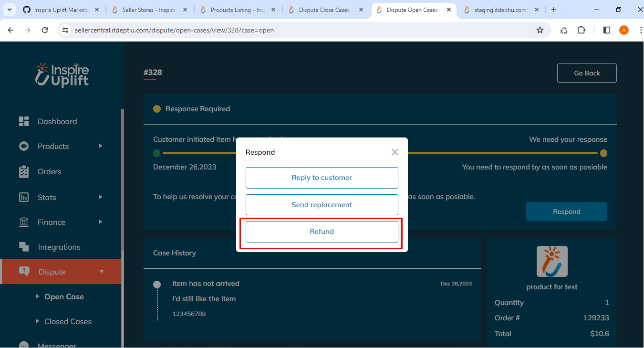Choose the Refund option

322,232
